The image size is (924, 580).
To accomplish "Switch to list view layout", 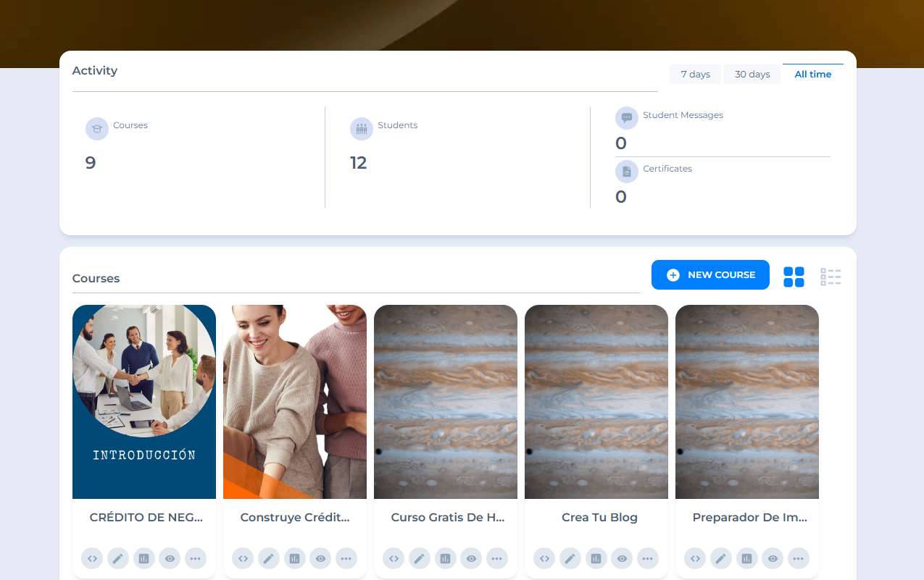I will 831,277.
